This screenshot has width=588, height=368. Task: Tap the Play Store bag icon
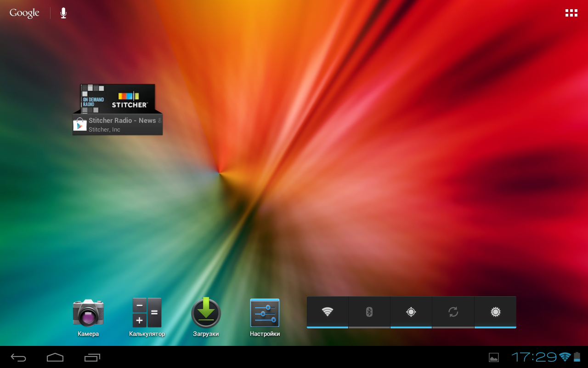point(80,124)
